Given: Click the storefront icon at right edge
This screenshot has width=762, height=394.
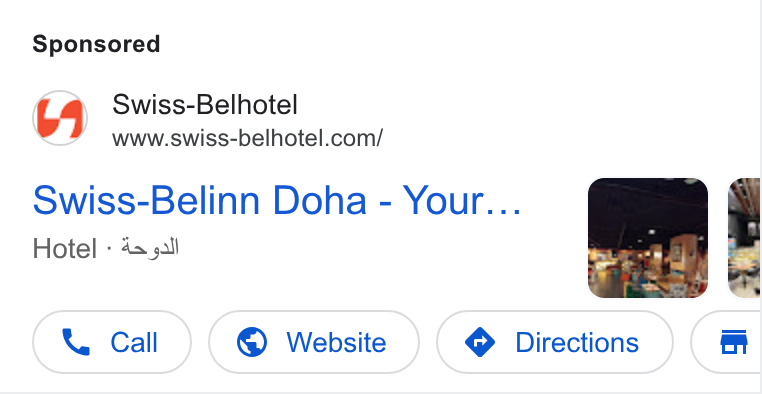Looking at the screenshot, I should 734,342.
